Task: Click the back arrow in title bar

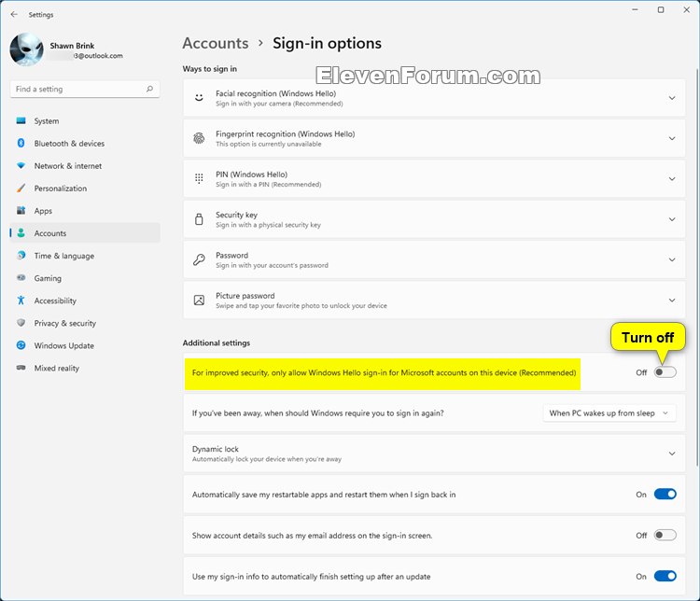Action: (14, 14)
